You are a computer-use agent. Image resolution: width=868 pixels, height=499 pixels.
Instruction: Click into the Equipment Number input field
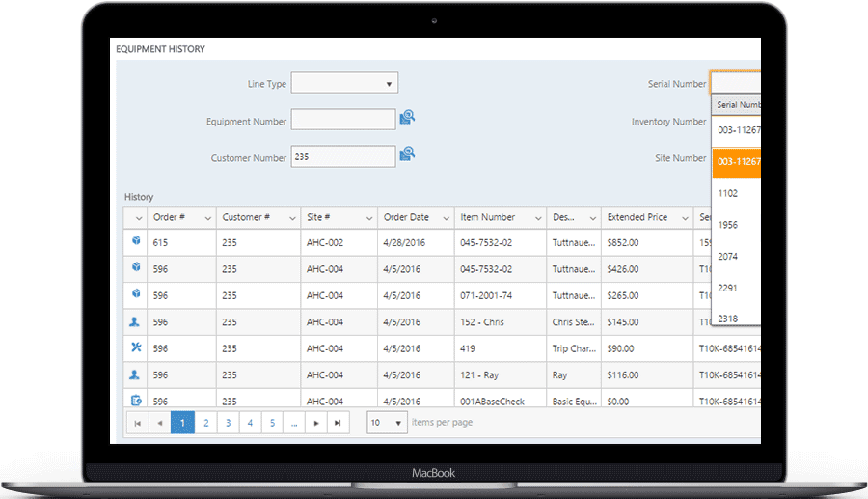[343, 120]
